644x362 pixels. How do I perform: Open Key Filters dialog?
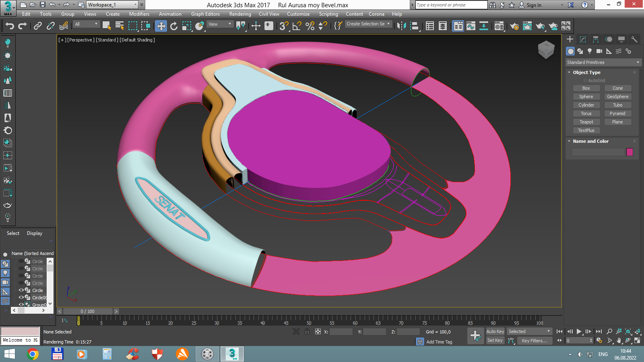click(x=534, y=341)
